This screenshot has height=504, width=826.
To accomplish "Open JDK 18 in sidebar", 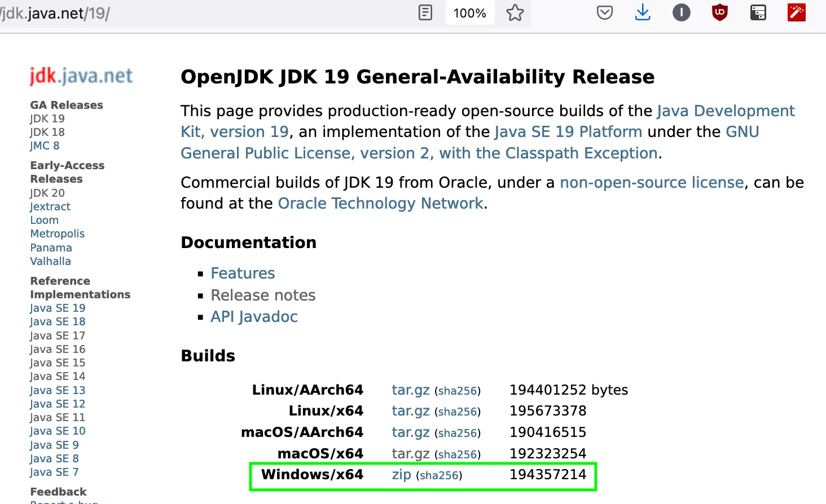I will coord(47,132).
